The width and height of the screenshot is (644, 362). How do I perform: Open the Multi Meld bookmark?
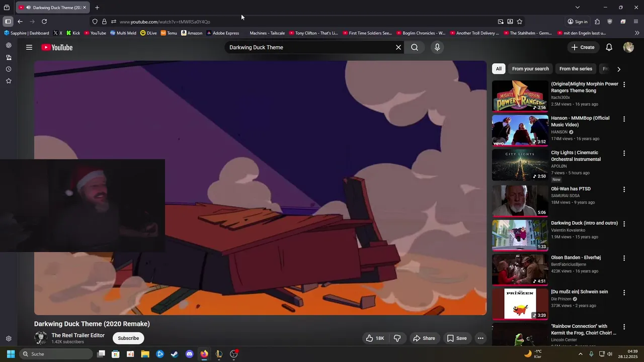[123, 33]
